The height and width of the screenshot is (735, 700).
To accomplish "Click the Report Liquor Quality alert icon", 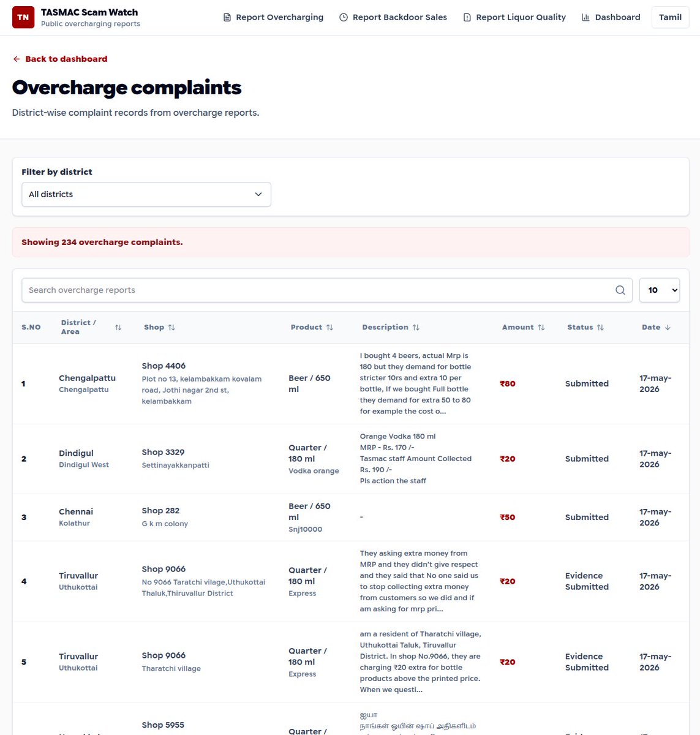I will tap(467, 17).
